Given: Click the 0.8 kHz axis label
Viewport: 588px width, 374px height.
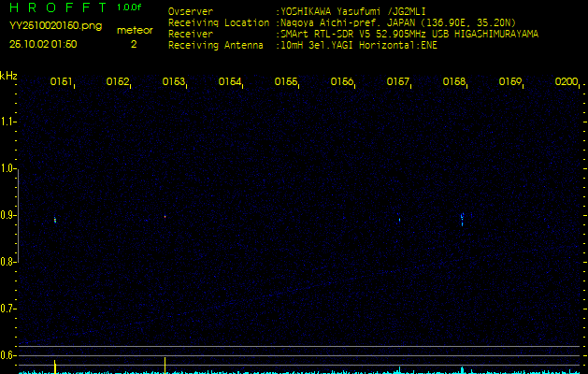Looking at the screenshot, I should [x=7, y=262].
